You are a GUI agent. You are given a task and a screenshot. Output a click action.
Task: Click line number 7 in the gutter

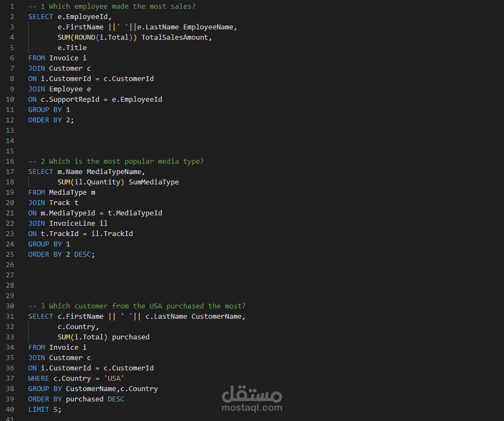point(12,69)
